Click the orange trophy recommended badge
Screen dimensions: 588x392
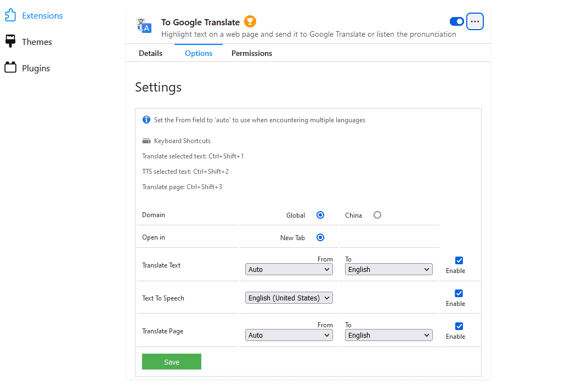tap(250, 22)
